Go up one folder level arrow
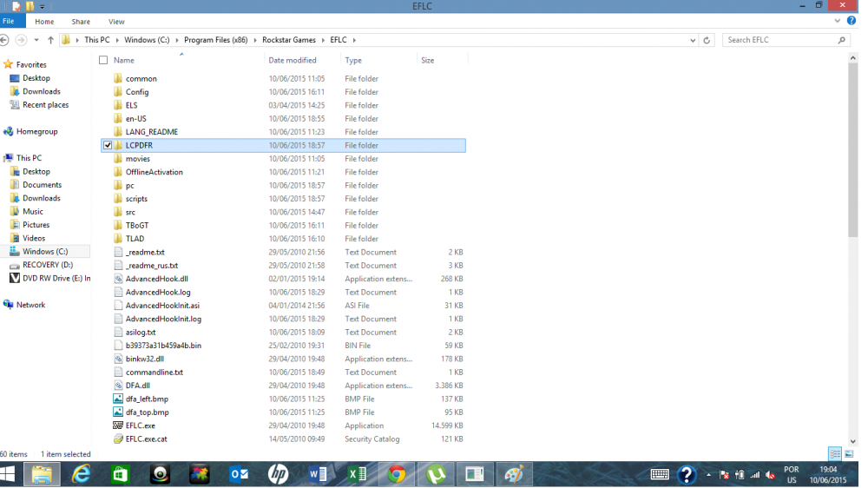This screenshot has width=868, height=488. (x=50, y=40)
